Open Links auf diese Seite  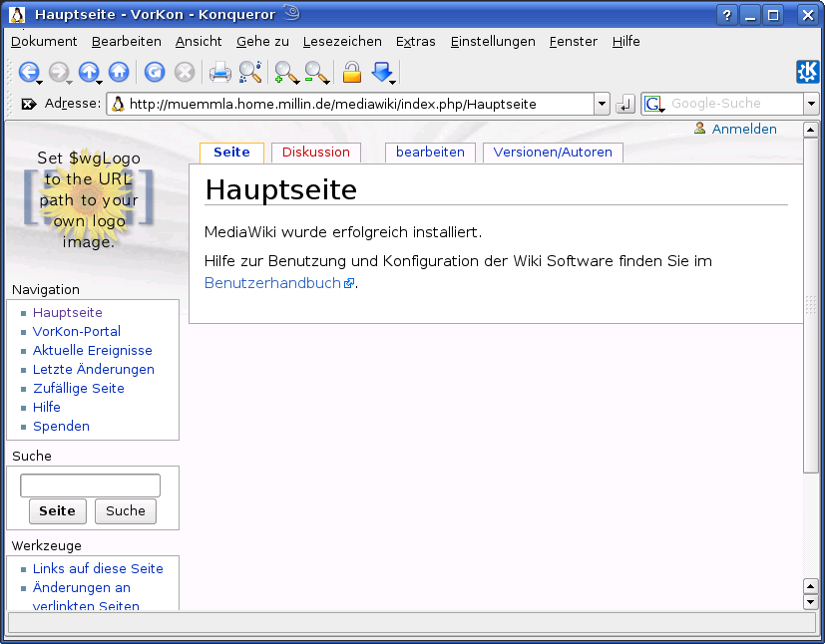98,569
